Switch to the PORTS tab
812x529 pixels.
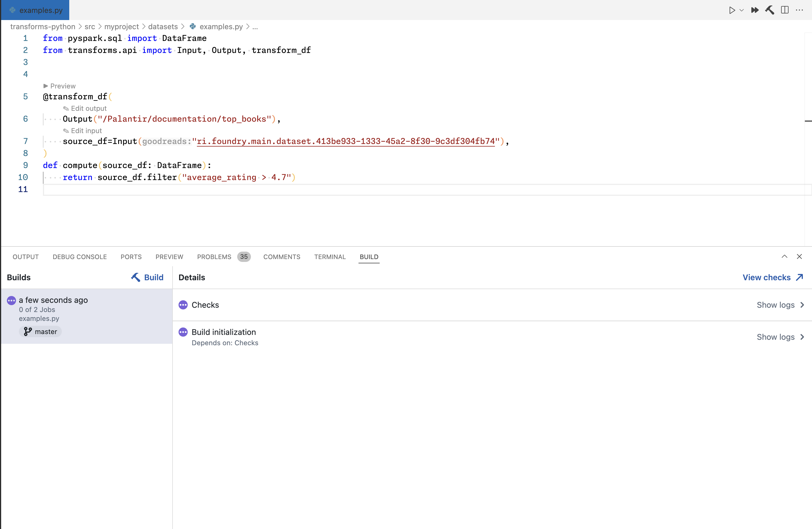(x=131, y=257)
